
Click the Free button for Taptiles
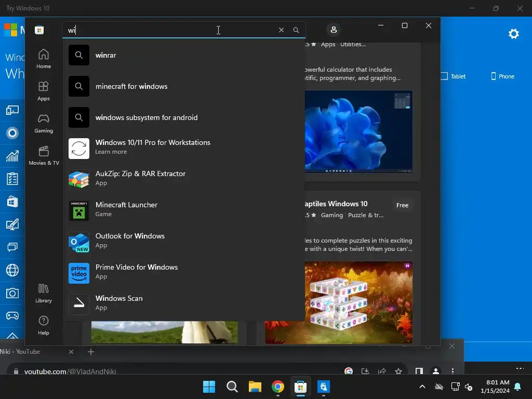(x=402, y=205)
